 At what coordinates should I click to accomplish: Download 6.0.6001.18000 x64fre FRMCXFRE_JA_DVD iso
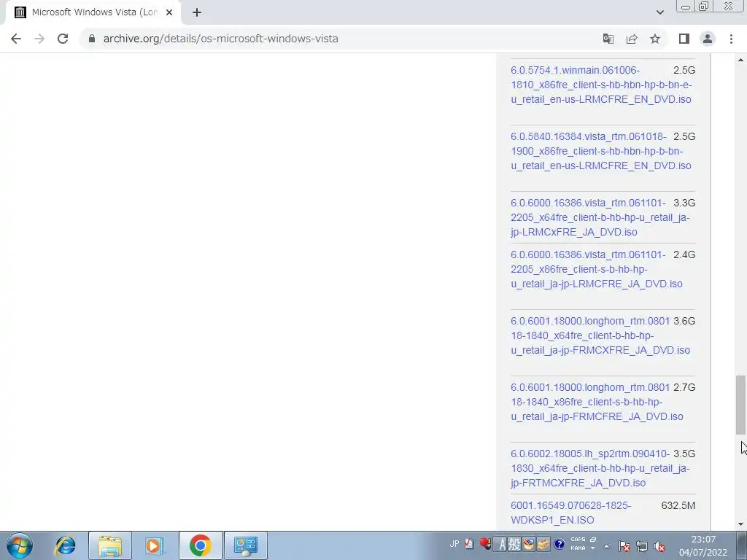coord(600,335)
